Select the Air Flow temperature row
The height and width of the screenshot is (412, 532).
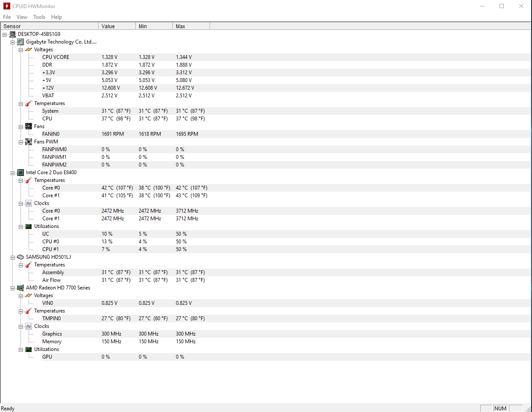pyautogui.click(x=285, y=280)
